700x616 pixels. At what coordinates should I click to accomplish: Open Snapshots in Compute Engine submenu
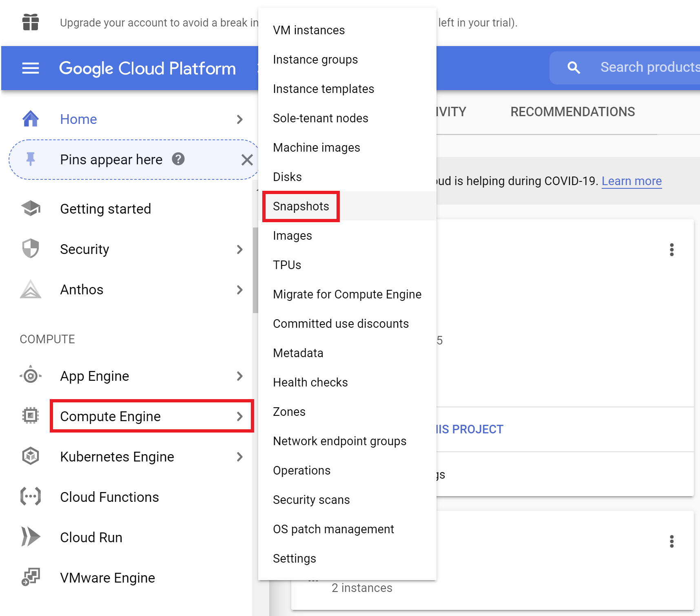click(347, 206)
